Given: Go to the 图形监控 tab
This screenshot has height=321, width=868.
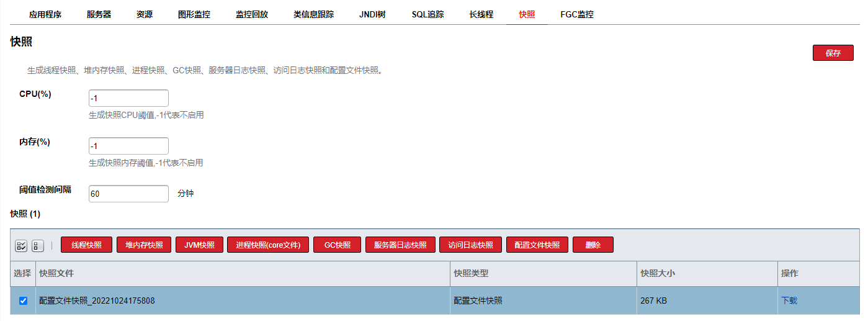Looking at the screenshot, I should (194, 14).
